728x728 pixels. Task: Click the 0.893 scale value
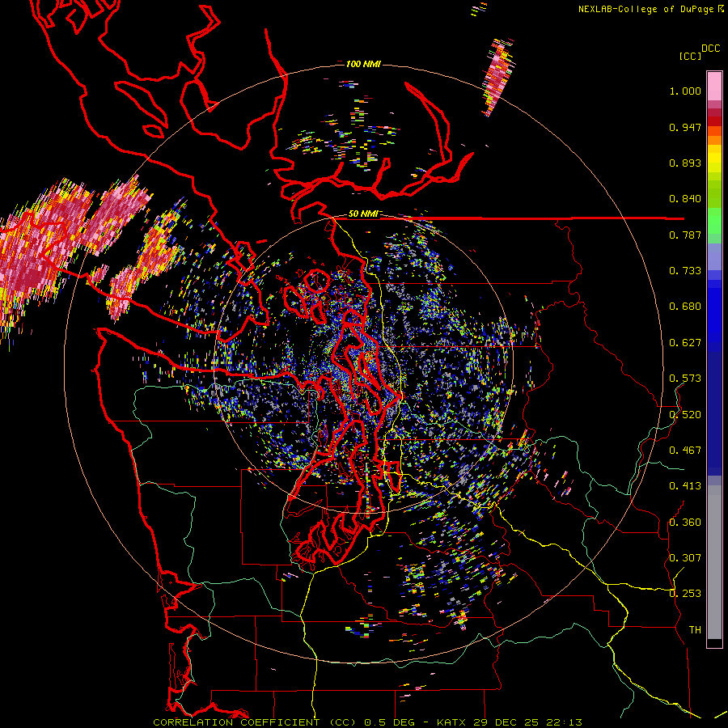click(685, 163)
